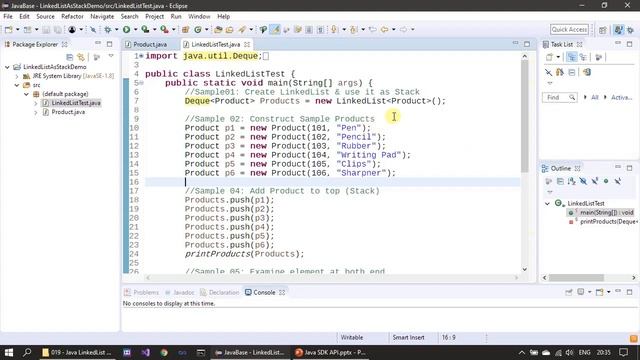The image size is (640, 360).
Task: Maximize the editor area
Action: coord(527,44)
